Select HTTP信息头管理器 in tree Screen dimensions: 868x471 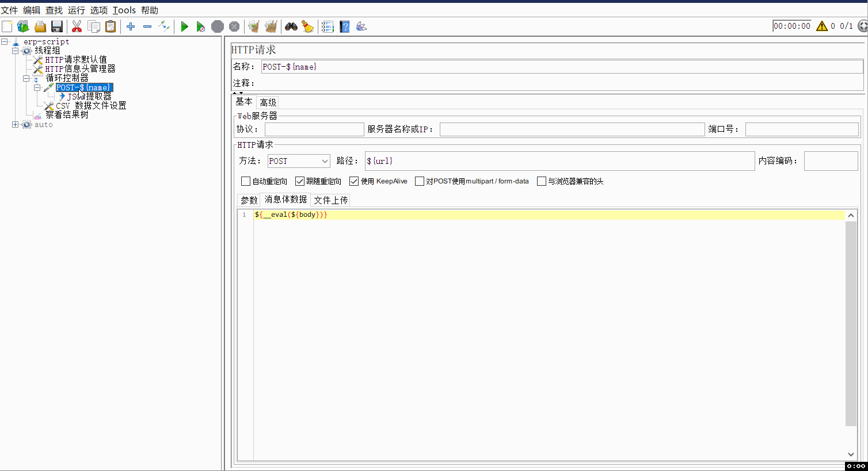[x=80, y=69]
